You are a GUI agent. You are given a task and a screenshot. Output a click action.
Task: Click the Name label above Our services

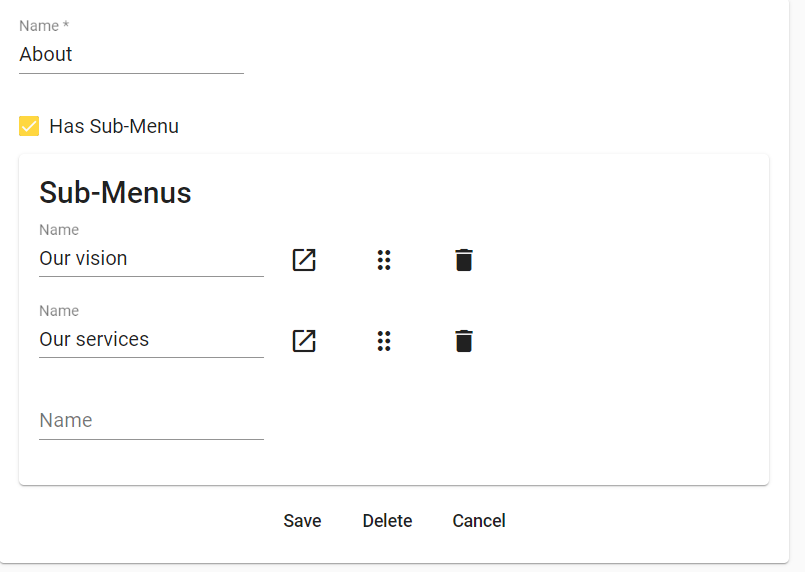tap(59, 311)
